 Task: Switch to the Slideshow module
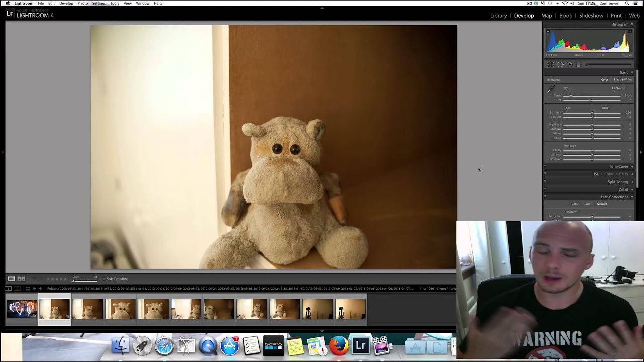click(591, 16)
